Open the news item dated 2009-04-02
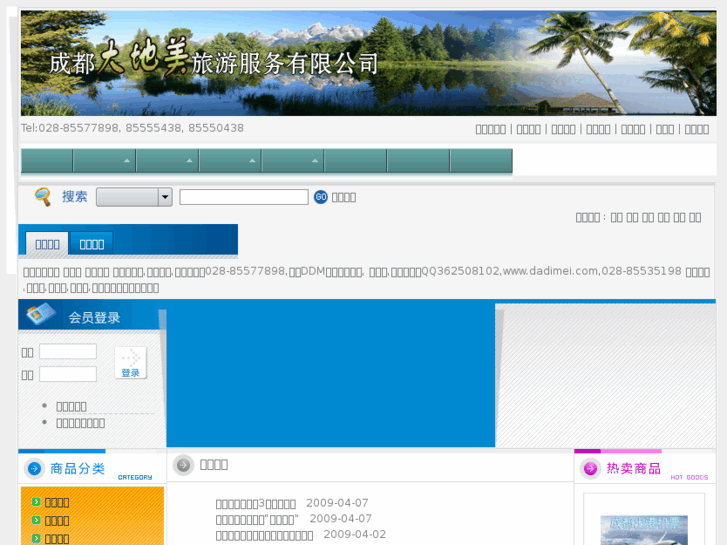Screen dimensions: 727x545 pyautogui.click(x=264, y=535)
